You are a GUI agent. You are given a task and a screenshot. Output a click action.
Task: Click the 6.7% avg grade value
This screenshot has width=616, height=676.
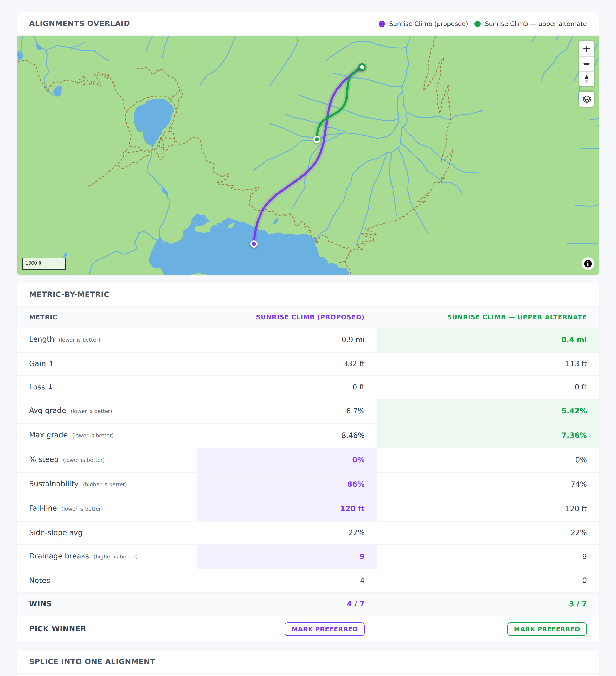coord(355,411)
